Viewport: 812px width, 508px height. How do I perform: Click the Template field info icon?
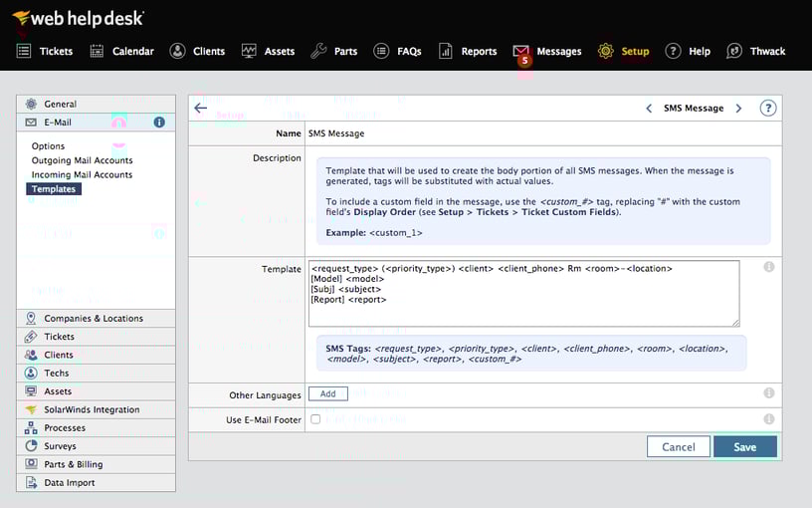(768, 267)
